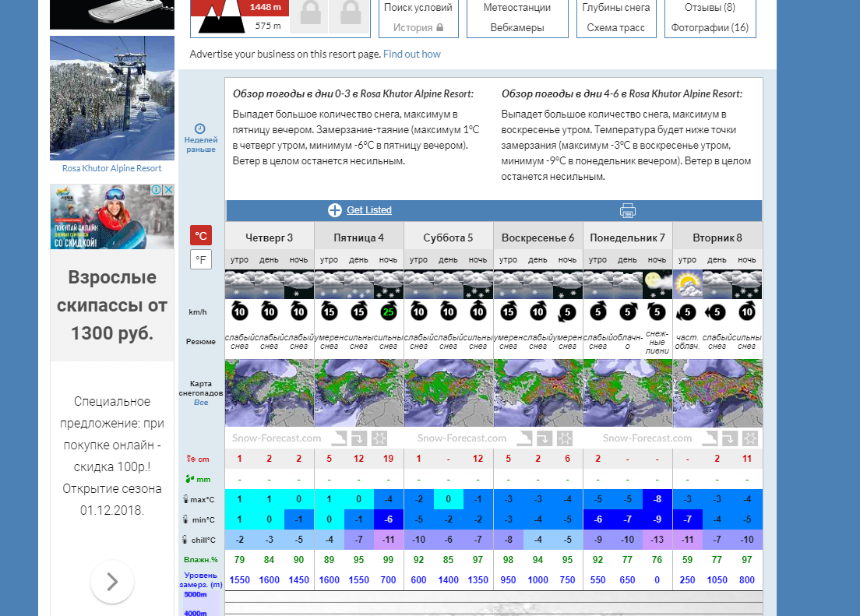The width and height of the screenshot is (860, 616).
Task: Click the plus icon beside Get Listed
Action: [x=334, y=210]
